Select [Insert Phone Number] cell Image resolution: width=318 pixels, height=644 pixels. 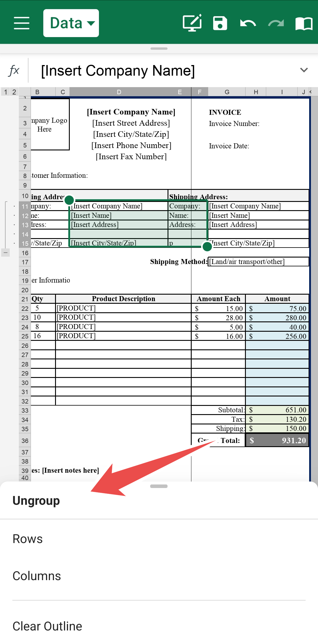tap(131, 145)
